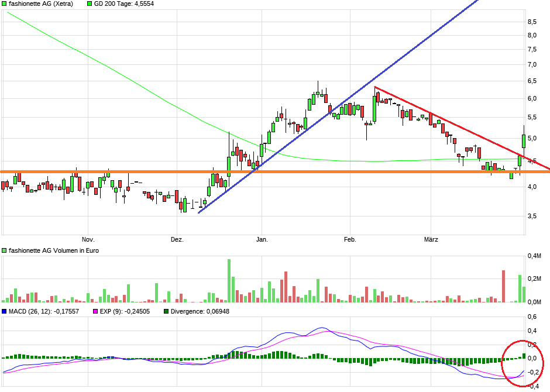Click the 'GD 200 Tage: 4,5554' label
Viewport: 550px width, 392px height.
124,4
